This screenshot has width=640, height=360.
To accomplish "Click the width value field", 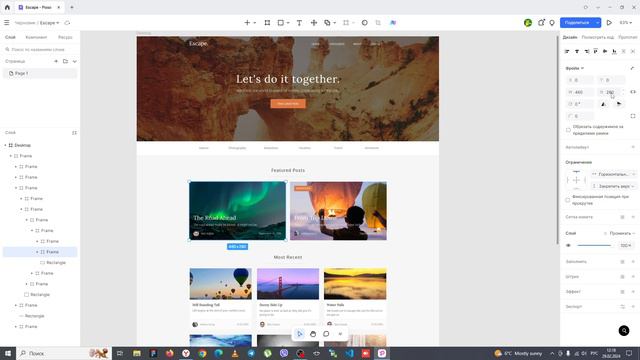I will pyautogui.click(x=580, y=92).
